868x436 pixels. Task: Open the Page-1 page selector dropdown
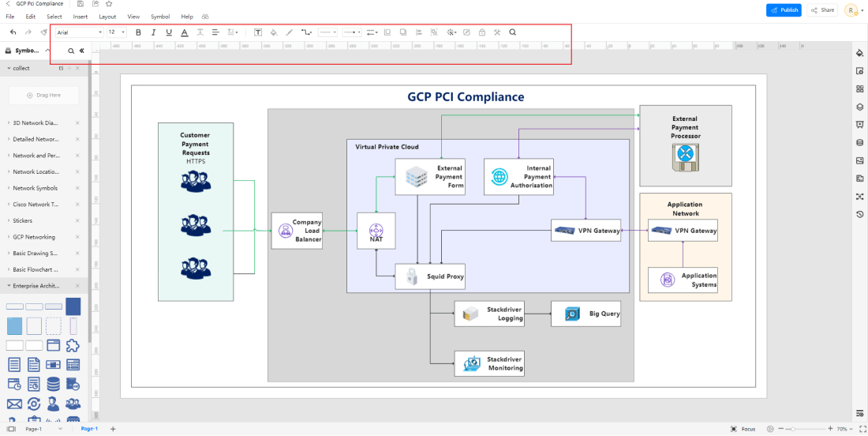point(44,429)
